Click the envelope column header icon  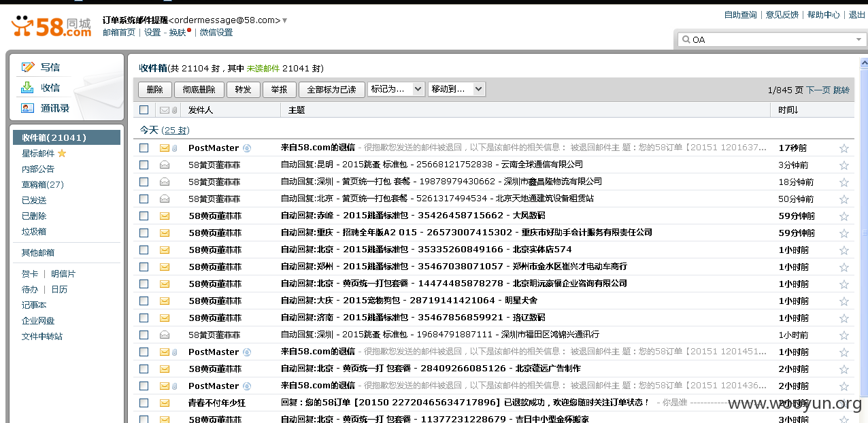tap(165, 110)
